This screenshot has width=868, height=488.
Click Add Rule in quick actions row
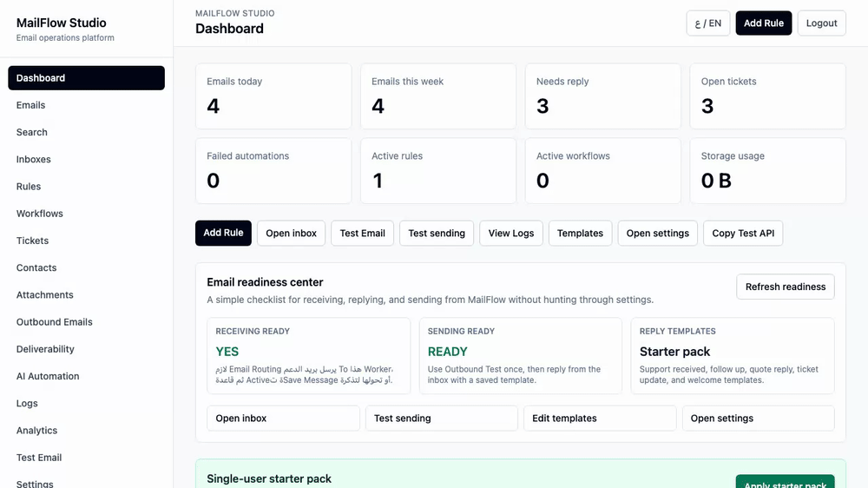point(223,234)
